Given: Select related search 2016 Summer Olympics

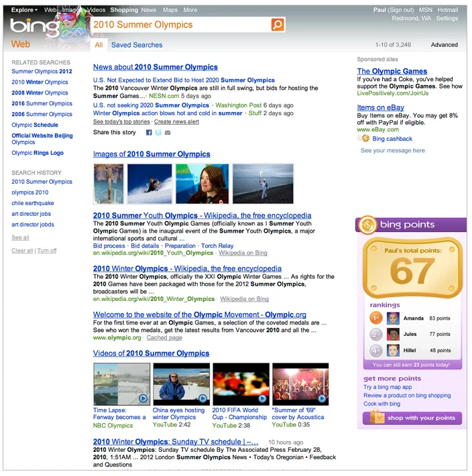Looking at the screenshot, I should (x=42, y=103).
